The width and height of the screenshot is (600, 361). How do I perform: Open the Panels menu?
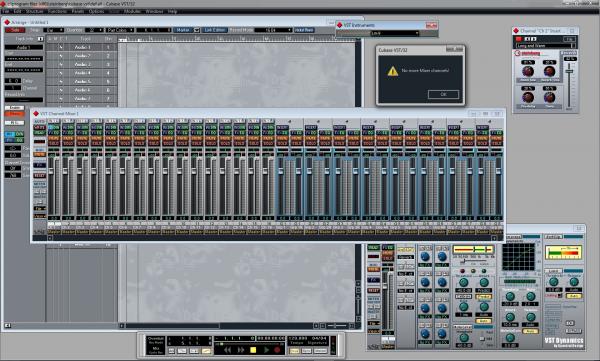(78, 11)
